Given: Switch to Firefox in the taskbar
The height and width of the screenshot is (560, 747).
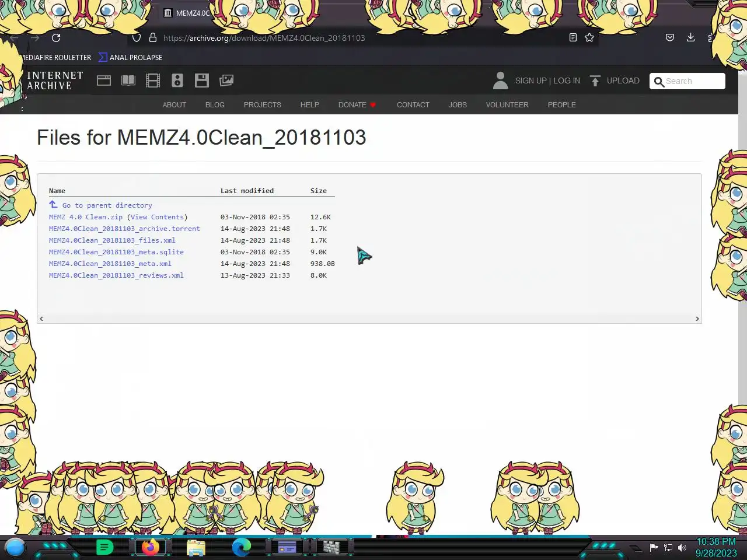Looking at the screenshot, I should (x=151, y=547).
